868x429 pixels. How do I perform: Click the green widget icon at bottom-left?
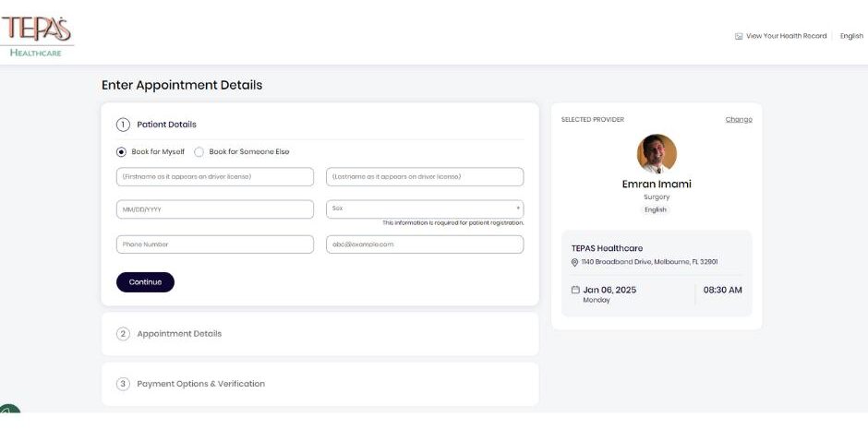click(9, 409)
